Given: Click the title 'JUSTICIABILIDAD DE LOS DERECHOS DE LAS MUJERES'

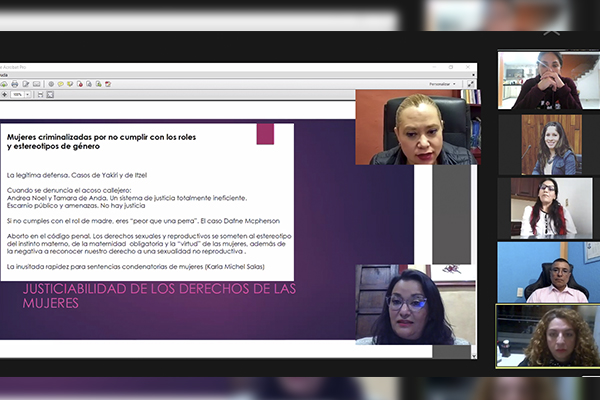Looking at the screenshot, I should coord(159,296).
